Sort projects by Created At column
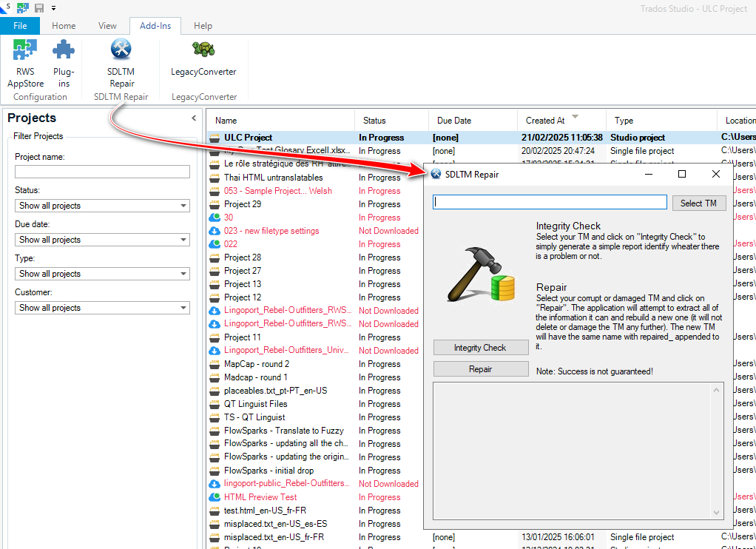 pyautogui.click(x=545, y=121)
